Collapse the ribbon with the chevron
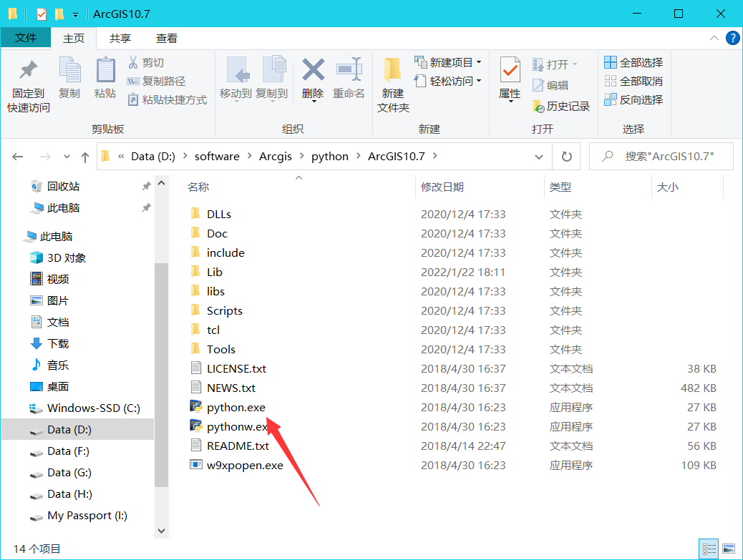The height and width of the screenshot is (560, 743). (714, 38)
